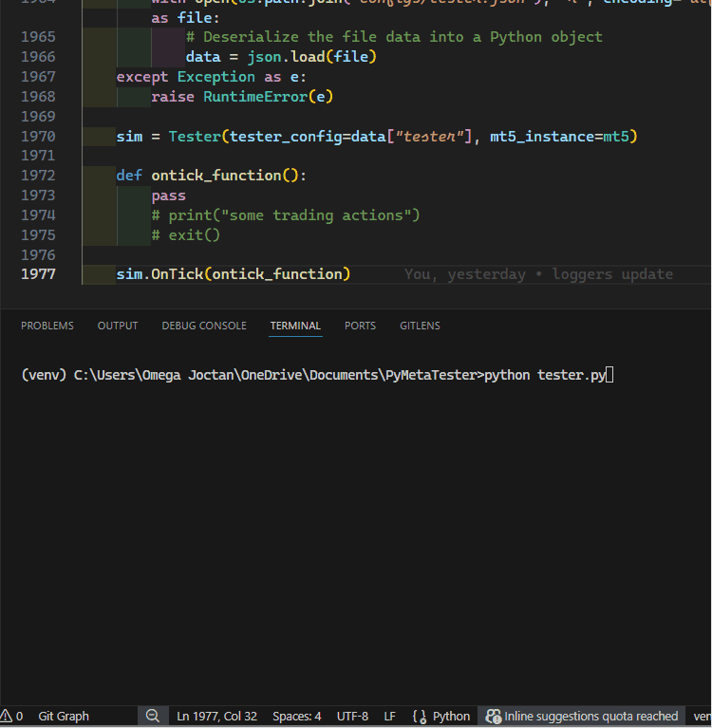Switch to the OUTPUT tab
The height and width of the screenshot is (728, 712).
(118, 326)
